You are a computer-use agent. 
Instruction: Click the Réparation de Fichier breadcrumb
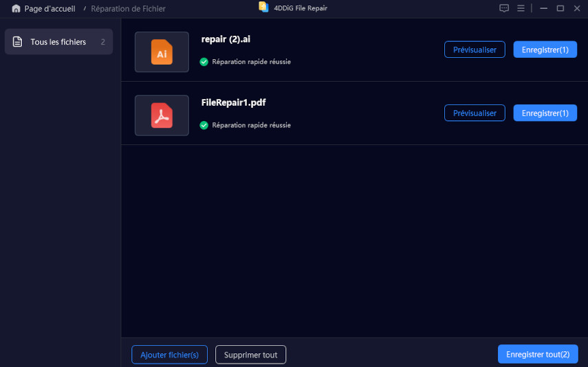pos(128,9)
